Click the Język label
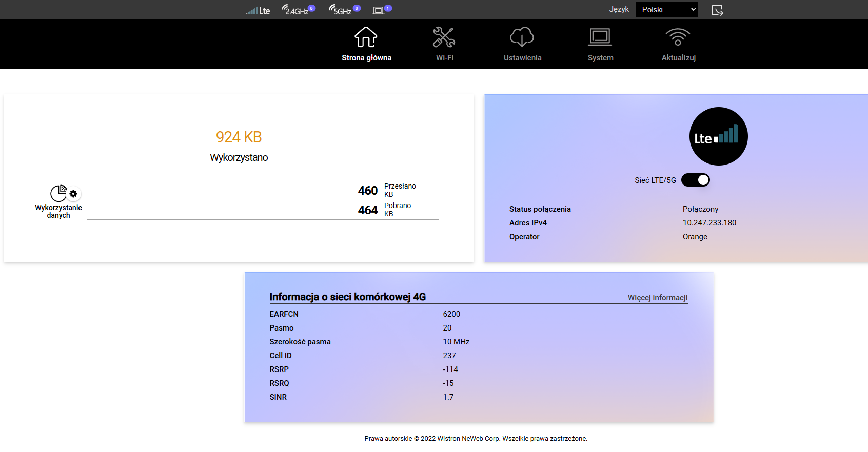Screen dimensions: 868x452 point(619,9)
